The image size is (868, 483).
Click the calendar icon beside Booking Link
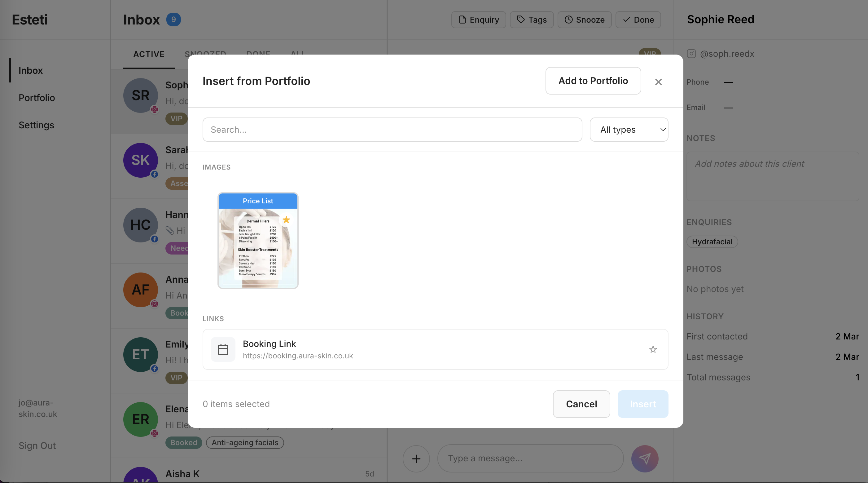pos(223,349)
